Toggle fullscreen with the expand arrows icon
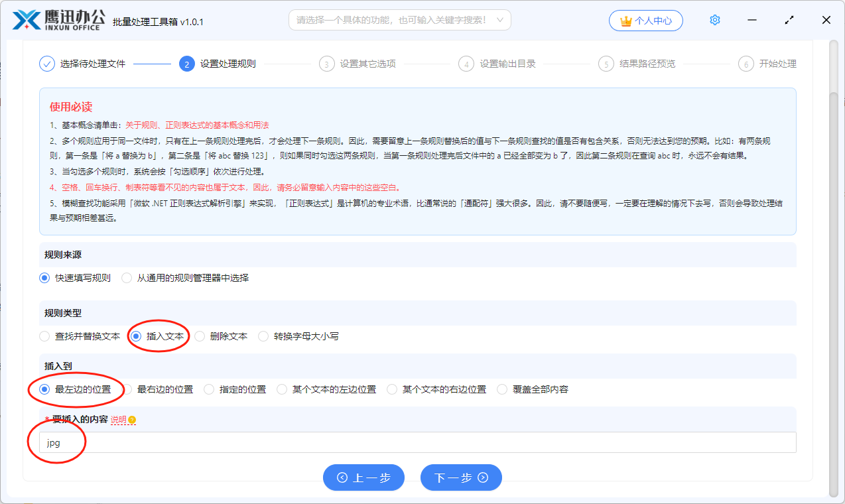The image size is (845, 504). pyautogui.click(x=789, y=21)
